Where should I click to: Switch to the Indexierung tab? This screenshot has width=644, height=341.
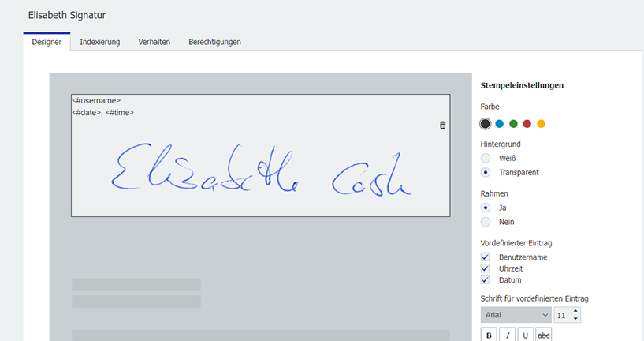100,42
